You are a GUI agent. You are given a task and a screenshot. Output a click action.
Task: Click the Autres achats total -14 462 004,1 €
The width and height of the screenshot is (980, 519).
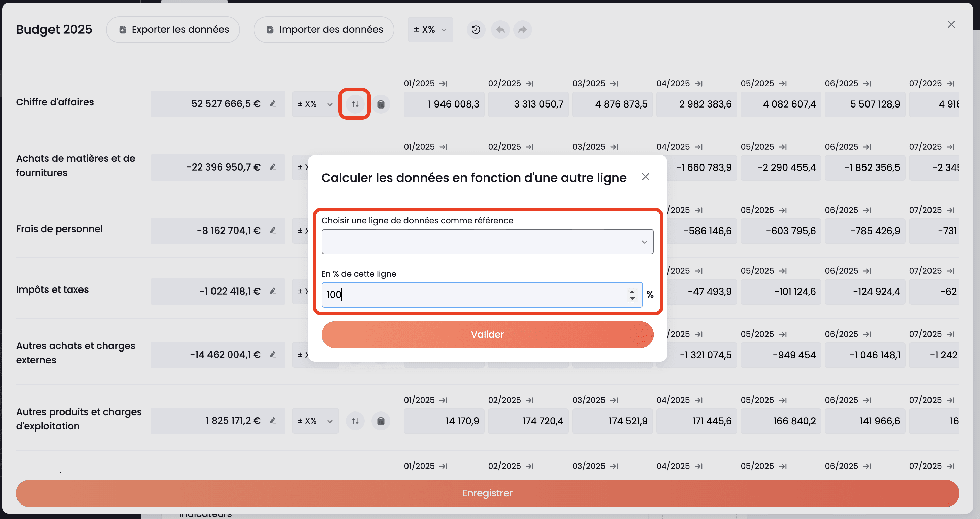coord(218,355)
